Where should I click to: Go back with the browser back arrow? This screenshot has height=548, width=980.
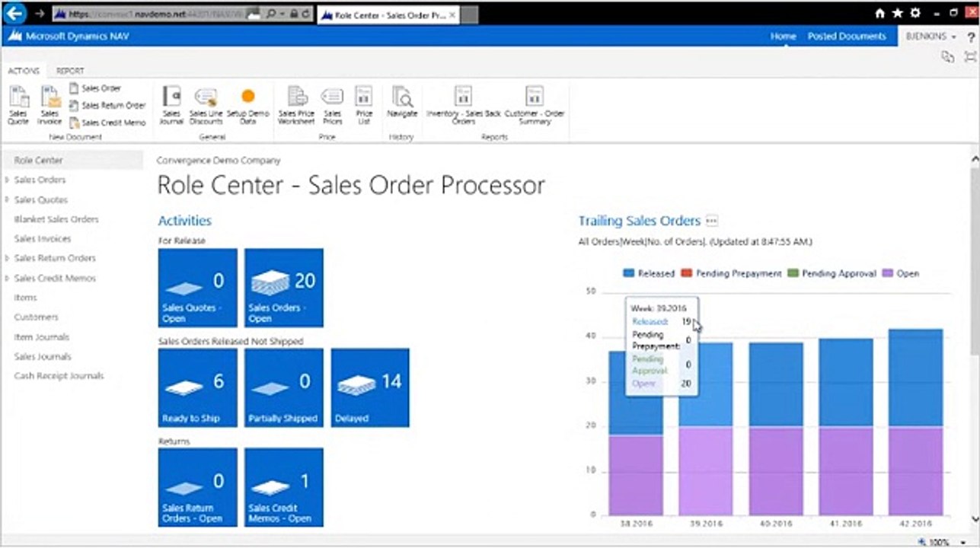13,13
